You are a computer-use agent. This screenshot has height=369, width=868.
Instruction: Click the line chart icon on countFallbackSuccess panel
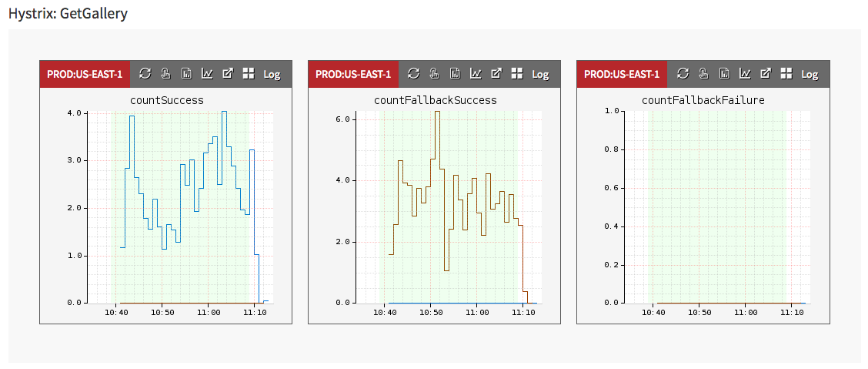(476, 74)
